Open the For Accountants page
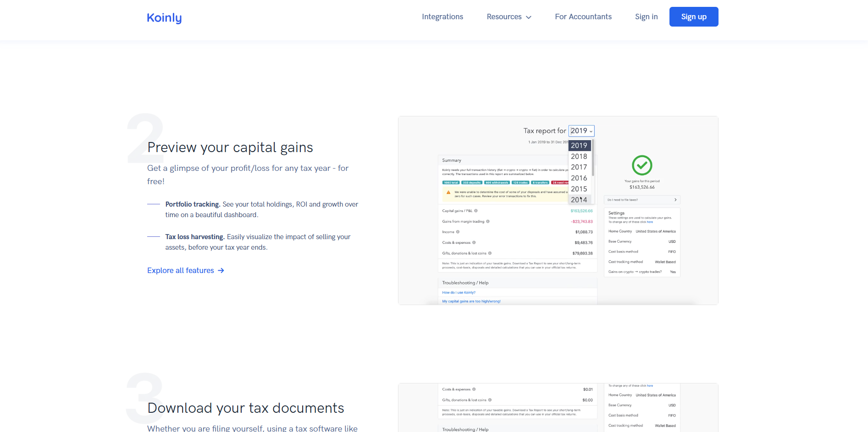The width and height of the screenshot is (868, 432). 583,17
